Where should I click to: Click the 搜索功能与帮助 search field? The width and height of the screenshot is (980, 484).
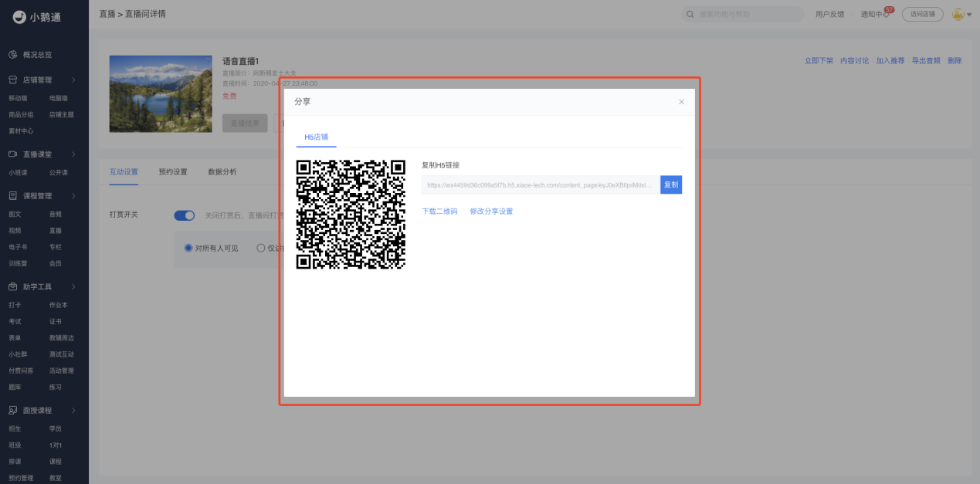tap(742, 14)
